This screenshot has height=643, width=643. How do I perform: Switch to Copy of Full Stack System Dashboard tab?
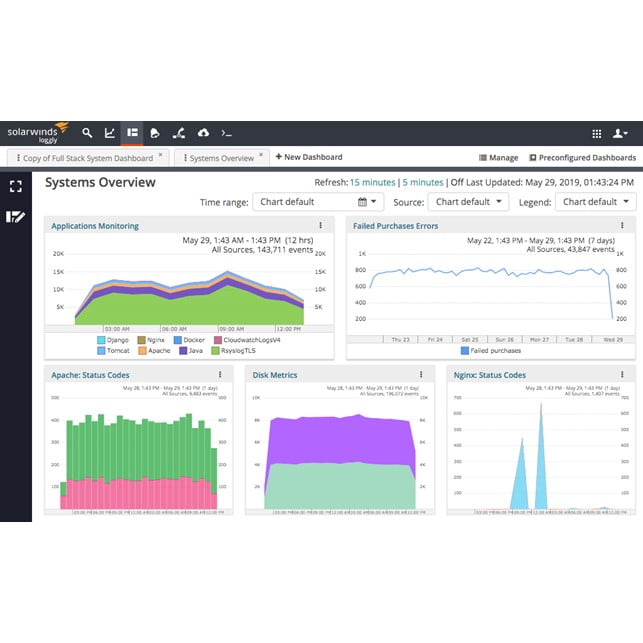pyautogui.click(x=87, y=158)
